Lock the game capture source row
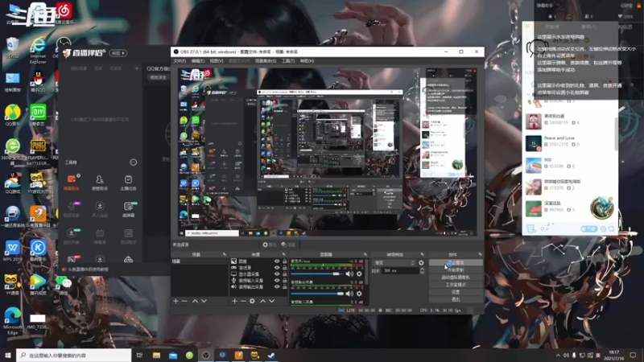644x362 pixels. [284, 268]
